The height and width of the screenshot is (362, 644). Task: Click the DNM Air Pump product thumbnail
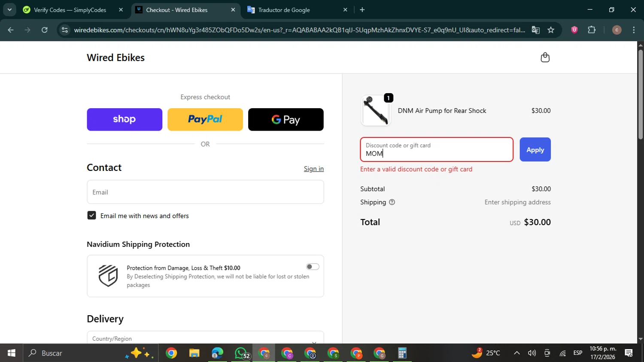click(376, 110)
